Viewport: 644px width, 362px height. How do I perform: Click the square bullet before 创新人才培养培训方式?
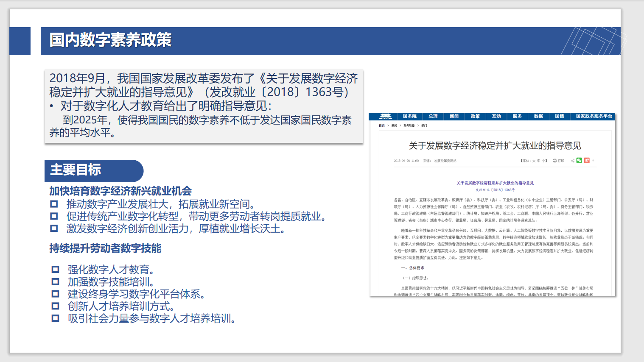(55, 306)
